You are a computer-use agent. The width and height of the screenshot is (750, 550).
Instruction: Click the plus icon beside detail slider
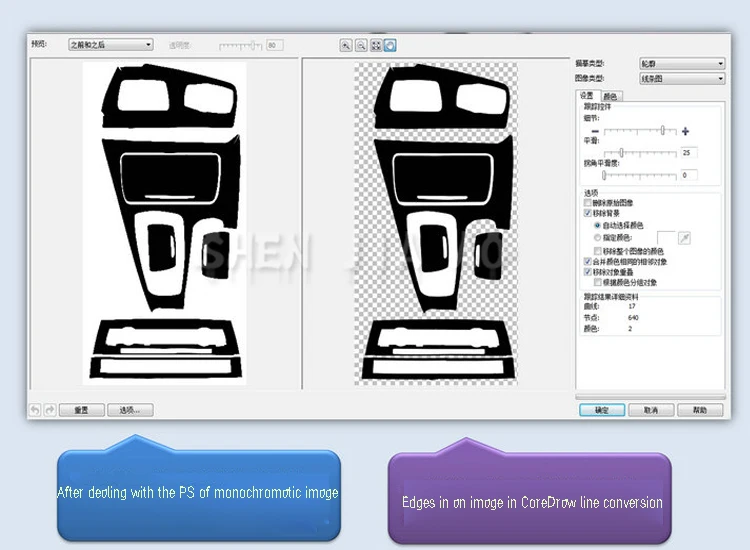click(x=685, y=131)
